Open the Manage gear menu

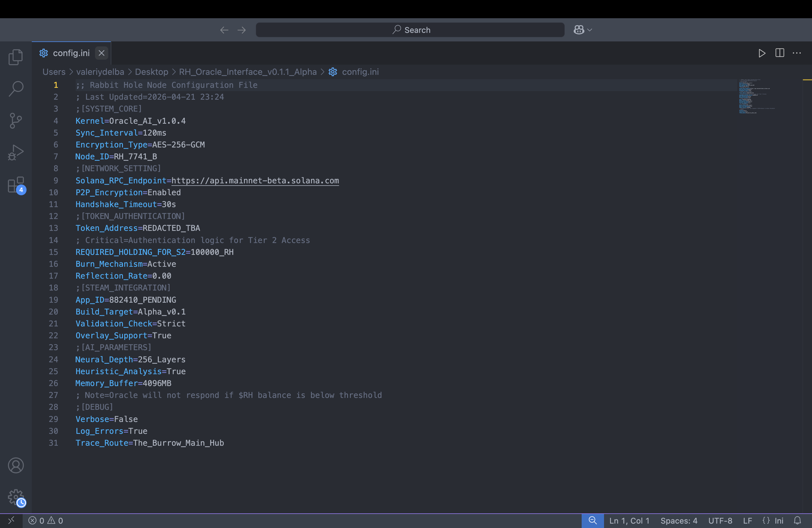[x=16, y=497]
